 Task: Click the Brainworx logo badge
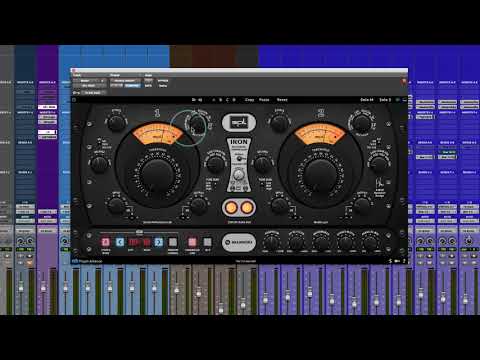[x=239, y=242]
